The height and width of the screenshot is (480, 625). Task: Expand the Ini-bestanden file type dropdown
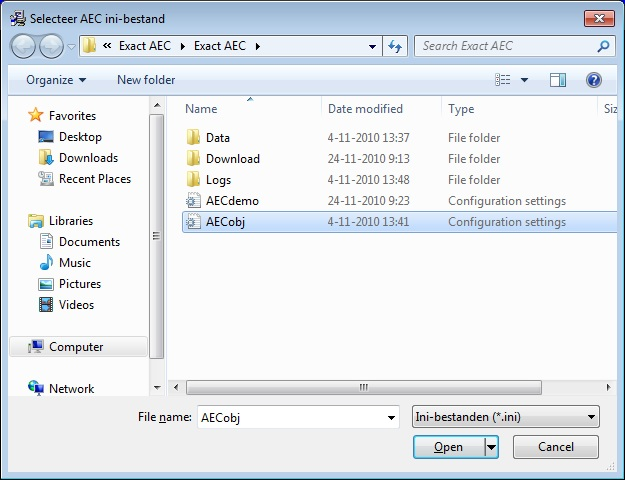pos(592,417)
